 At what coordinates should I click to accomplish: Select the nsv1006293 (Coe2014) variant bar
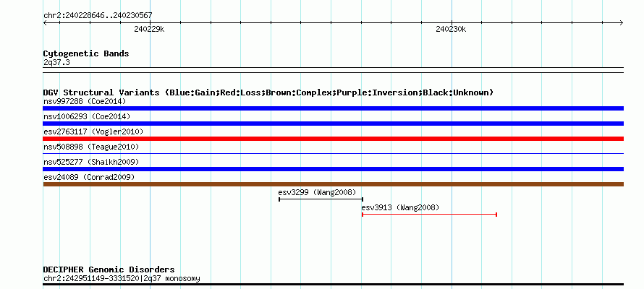point(333,124)
